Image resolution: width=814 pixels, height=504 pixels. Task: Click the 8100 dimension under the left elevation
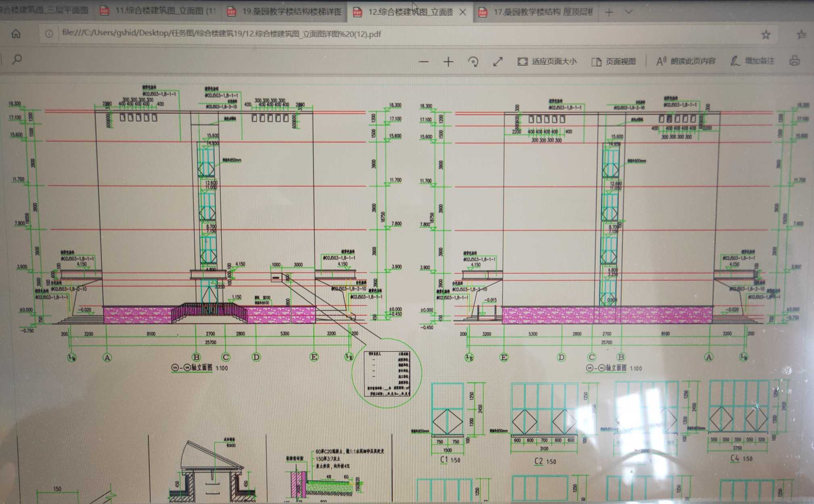pyautogui.click(x=151, y=334)
